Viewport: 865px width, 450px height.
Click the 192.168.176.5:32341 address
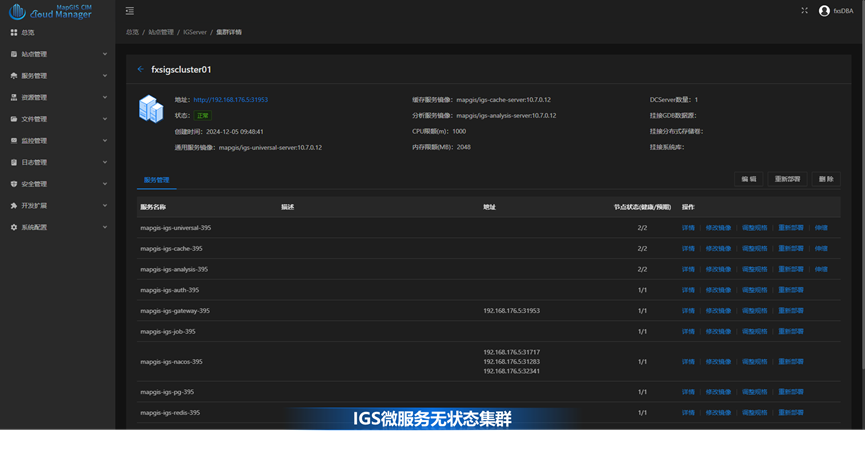point(511,372)
